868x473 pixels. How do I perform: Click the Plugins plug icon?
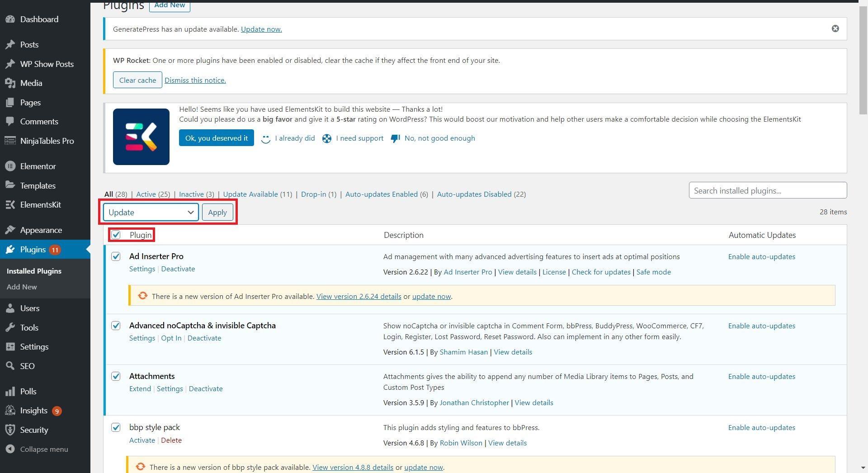pyautogui.click(x=10, y=250)
